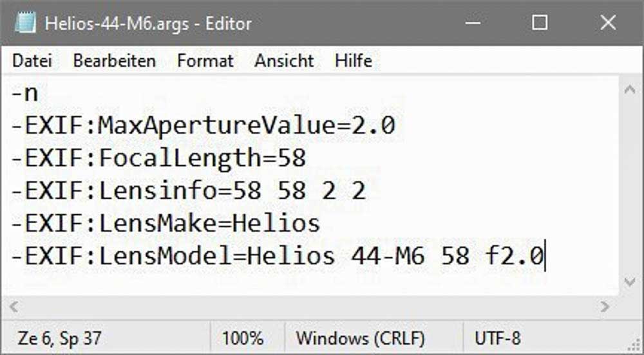The height and width of the screenshot is (355, 644).
Task: Click the Windows (CRLF) status bar field
Action: (360, 338)
